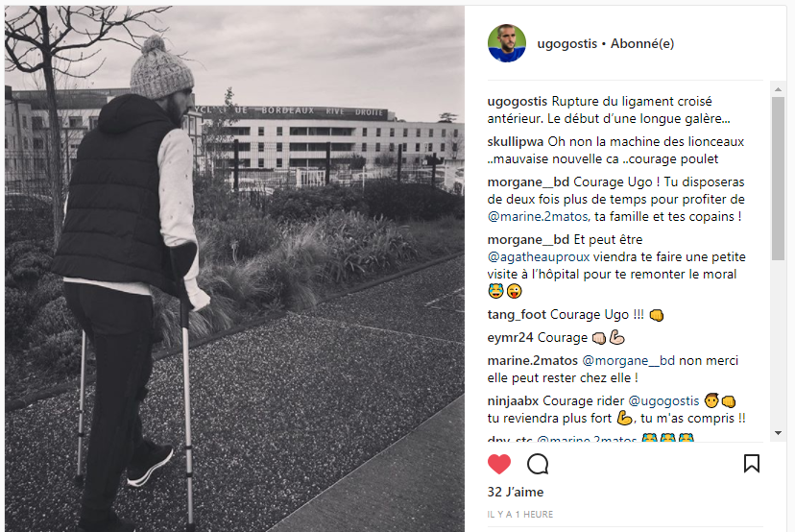View the 32 J'aime likes list
The image size is (795, 532).
(516, 492)
